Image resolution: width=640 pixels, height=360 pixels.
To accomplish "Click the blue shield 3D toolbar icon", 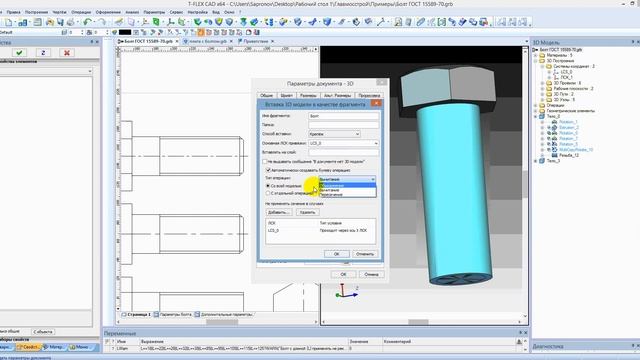I will tap(327, 22).
